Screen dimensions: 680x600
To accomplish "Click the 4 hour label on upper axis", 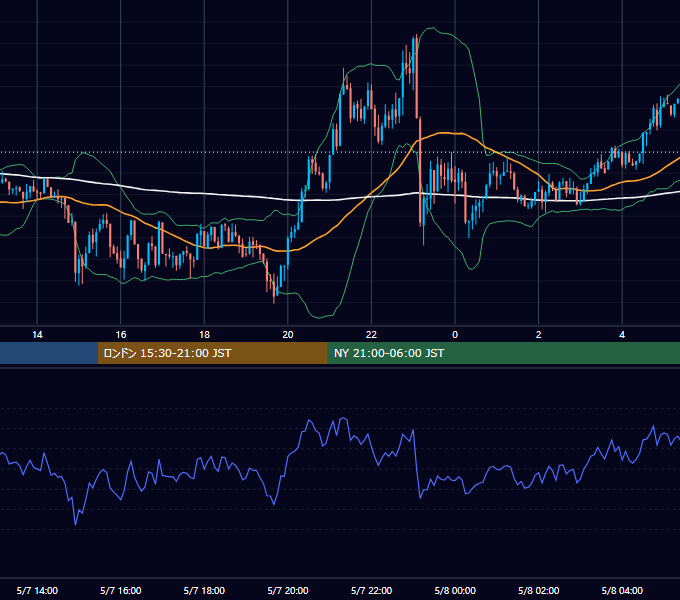I will (x=622, y=334).
